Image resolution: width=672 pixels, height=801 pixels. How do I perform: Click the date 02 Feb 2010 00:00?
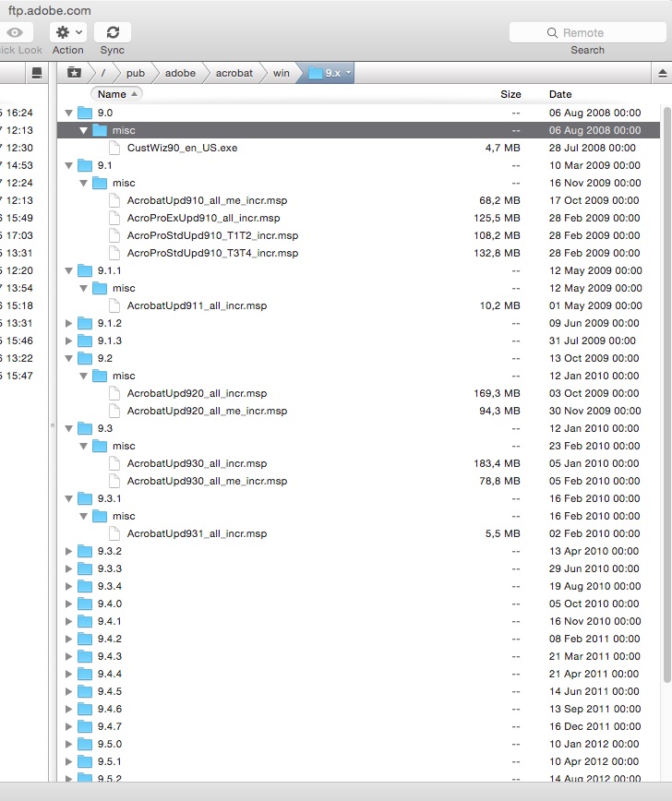[594, 533]
